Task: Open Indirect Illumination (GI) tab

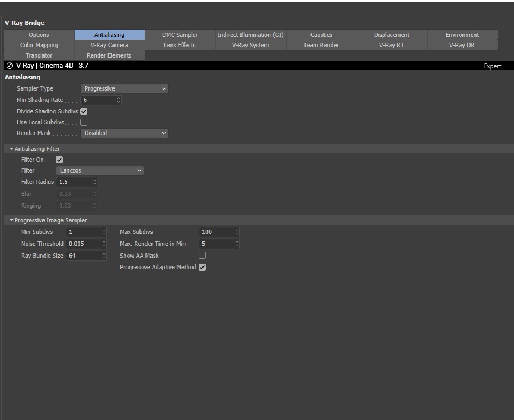Action: (x=251, y=35)
